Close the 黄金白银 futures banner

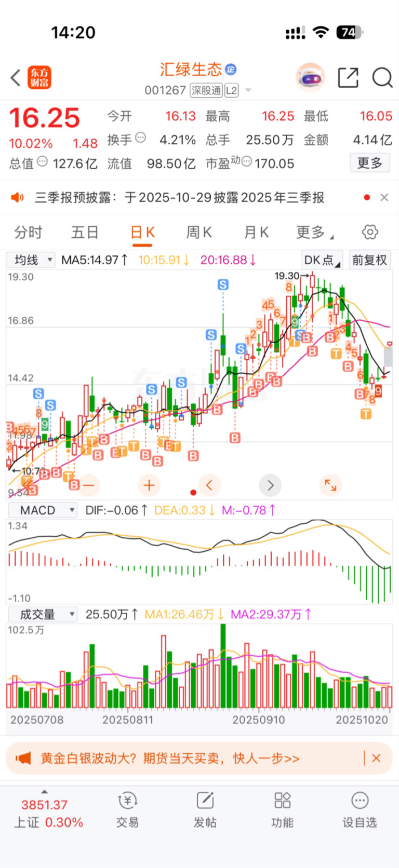377,758
